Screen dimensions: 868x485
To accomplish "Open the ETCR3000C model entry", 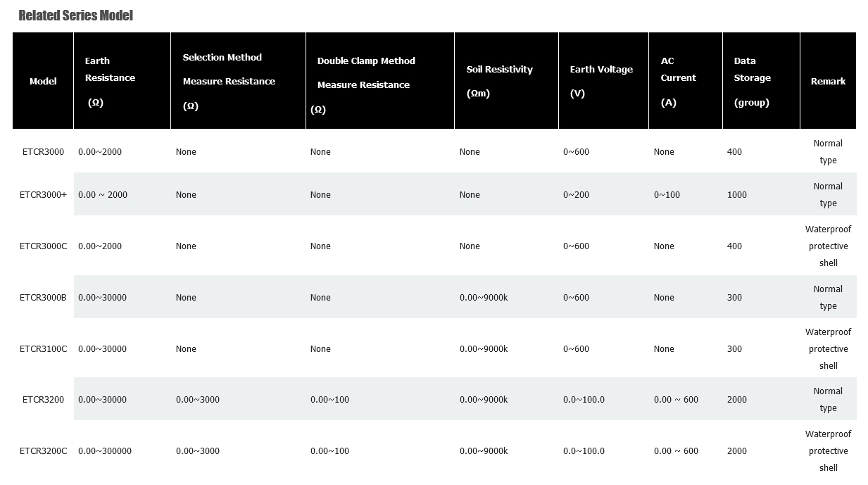I will (x=43, y=246).
